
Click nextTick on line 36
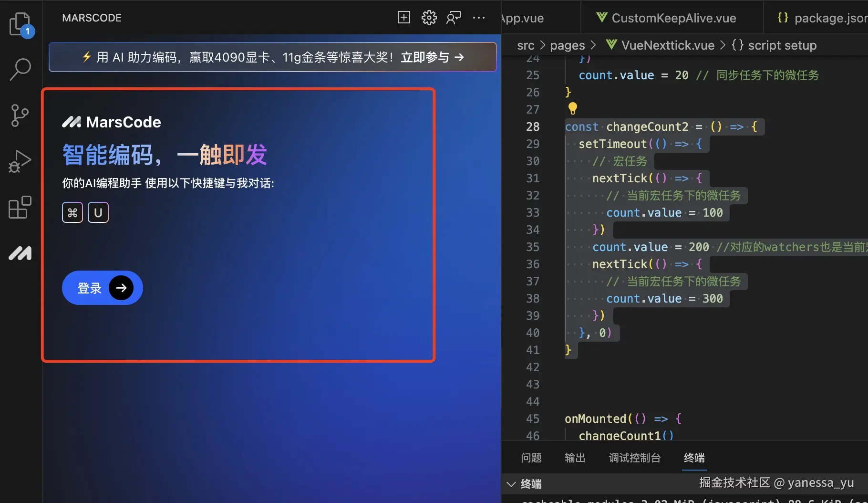click(620, 264)
